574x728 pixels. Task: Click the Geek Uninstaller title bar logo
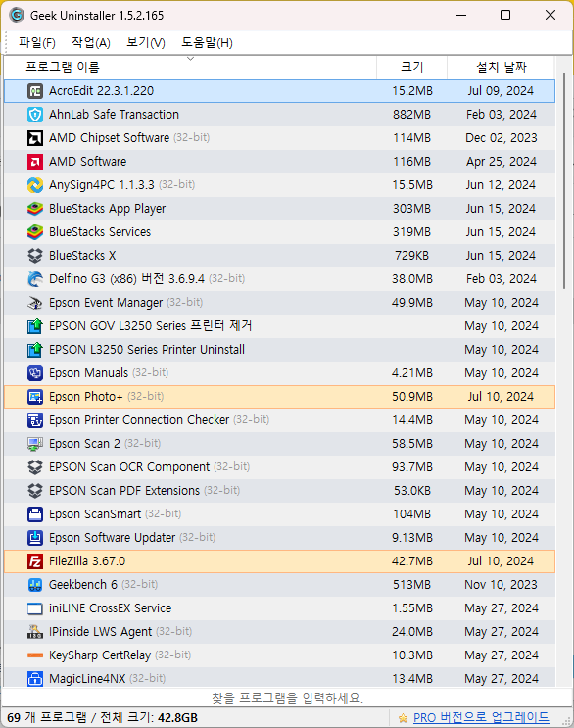pyautogui.click(x=17, y=16)
